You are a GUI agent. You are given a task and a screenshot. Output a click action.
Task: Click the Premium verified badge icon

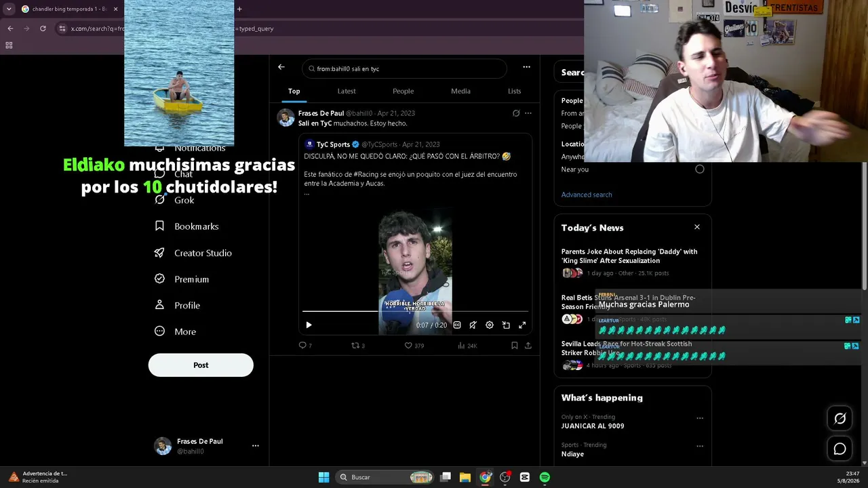point(159,279)
